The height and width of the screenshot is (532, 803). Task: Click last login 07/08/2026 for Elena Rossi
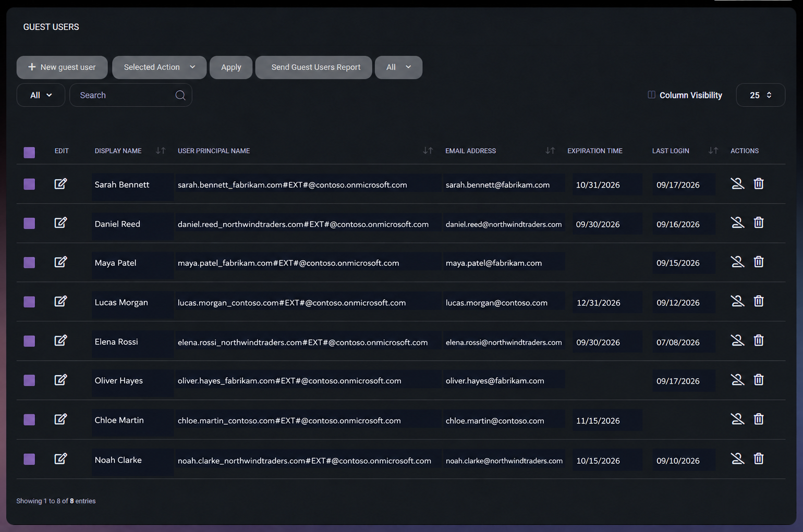pyautogui.click(x=678, y=342)
